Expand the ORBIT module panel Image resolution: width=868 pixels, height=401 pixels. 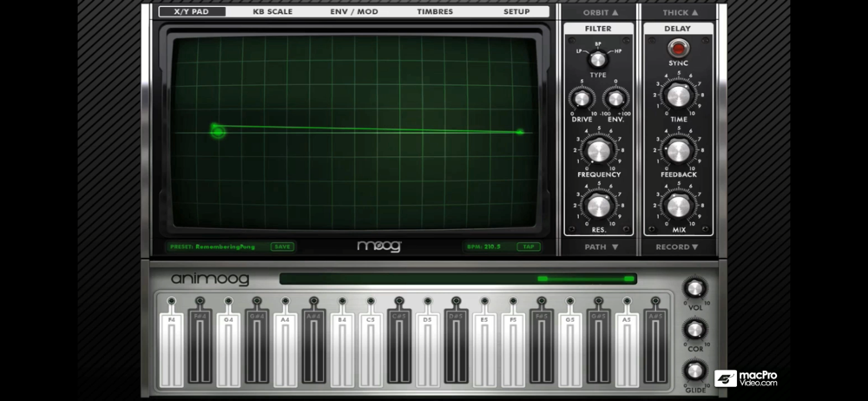[x=601, y=12]
